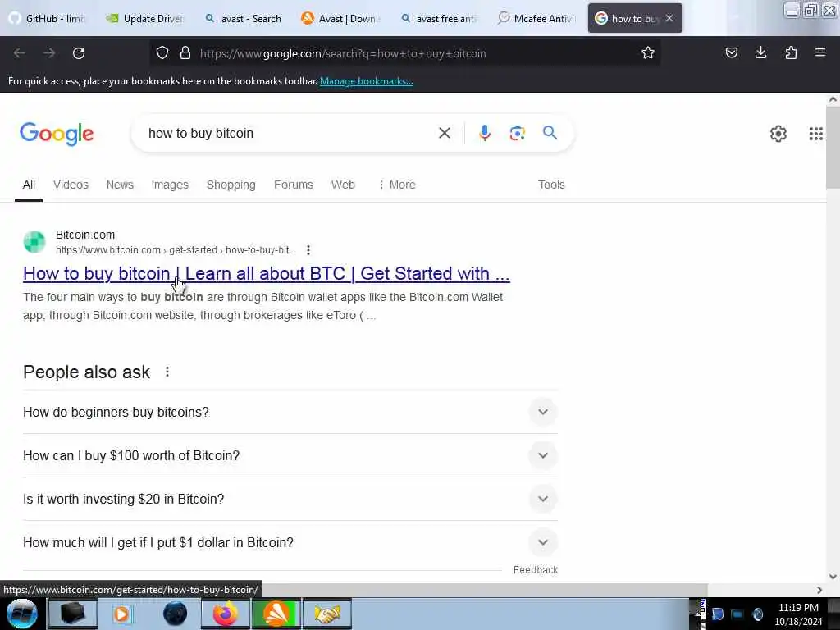Screen dimensions: 840x630
Task: Open the extensions puzzle icon
Action: pyautogui.click(x=791, y=52)
